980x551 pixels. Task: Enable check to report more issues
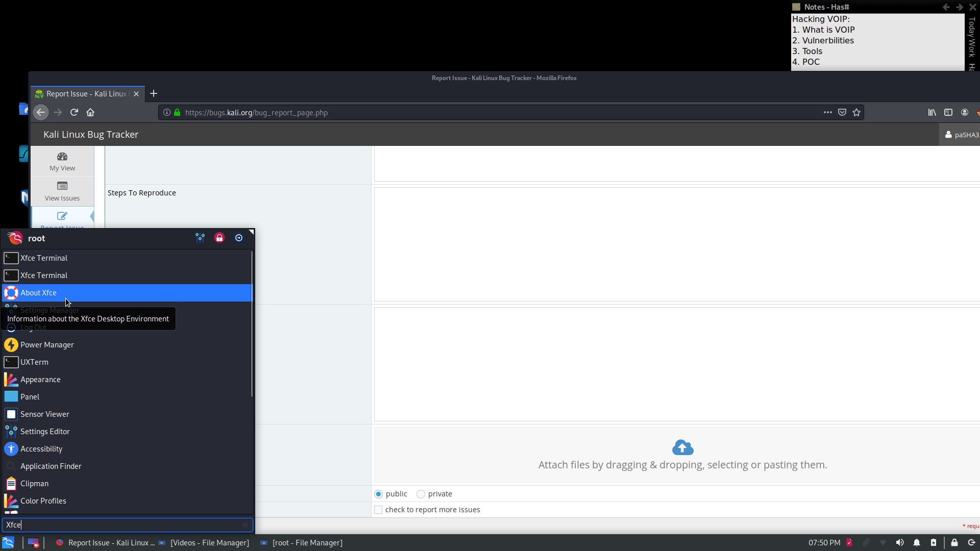tap(378, 510)
